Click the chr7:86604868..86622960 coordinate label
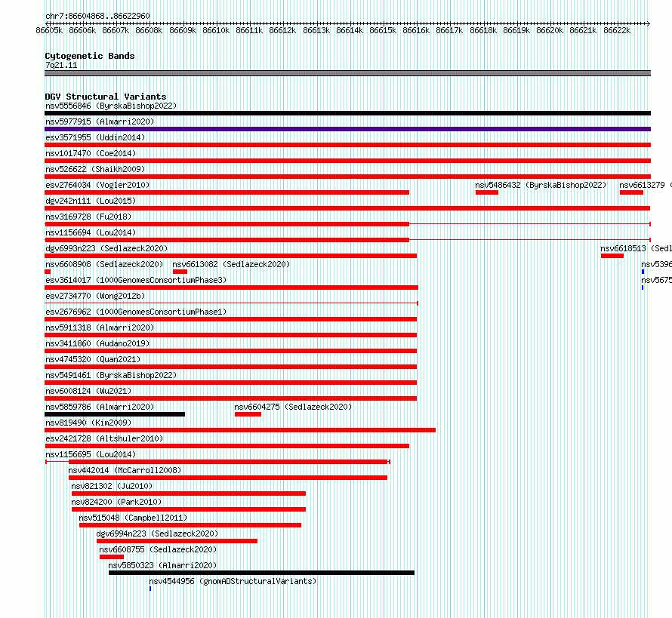Image resolution: width=672 pixels, height=618 pixels. [97, 16]
